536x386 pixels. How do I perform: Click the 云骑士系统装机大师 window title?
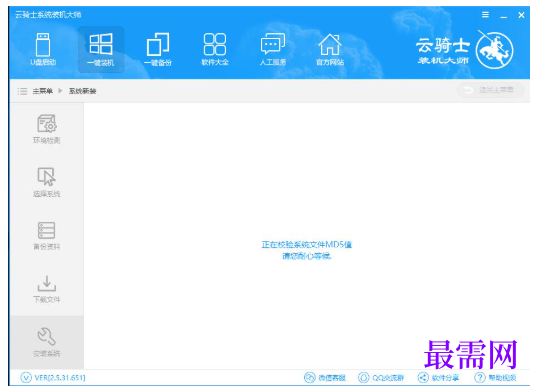48,15
